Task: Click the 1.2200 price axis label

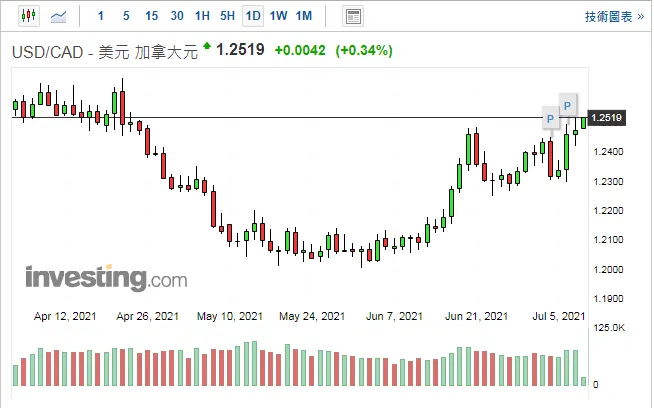Action: 608,210
